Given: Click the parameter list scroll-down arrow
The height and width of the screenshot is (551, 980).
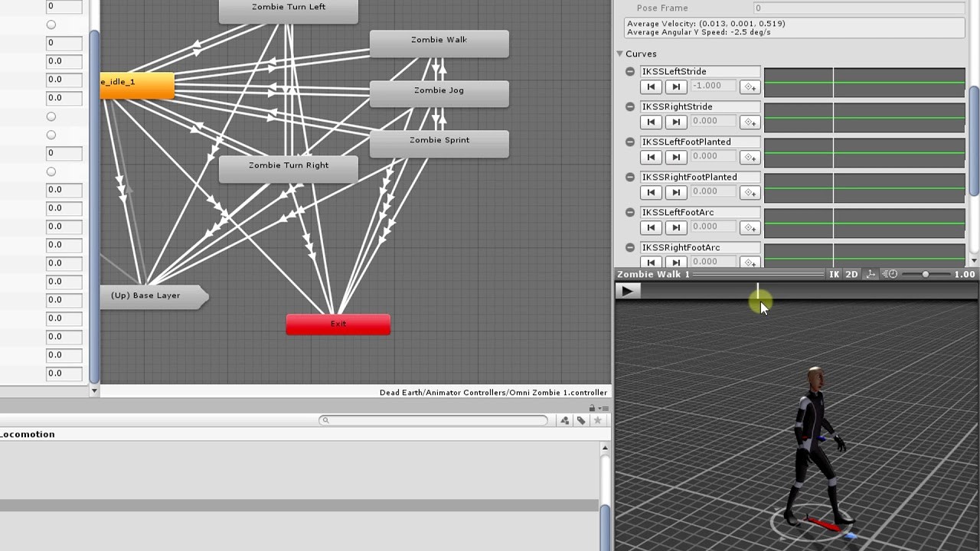Looking at the screenshot, I should pos(94,390).
